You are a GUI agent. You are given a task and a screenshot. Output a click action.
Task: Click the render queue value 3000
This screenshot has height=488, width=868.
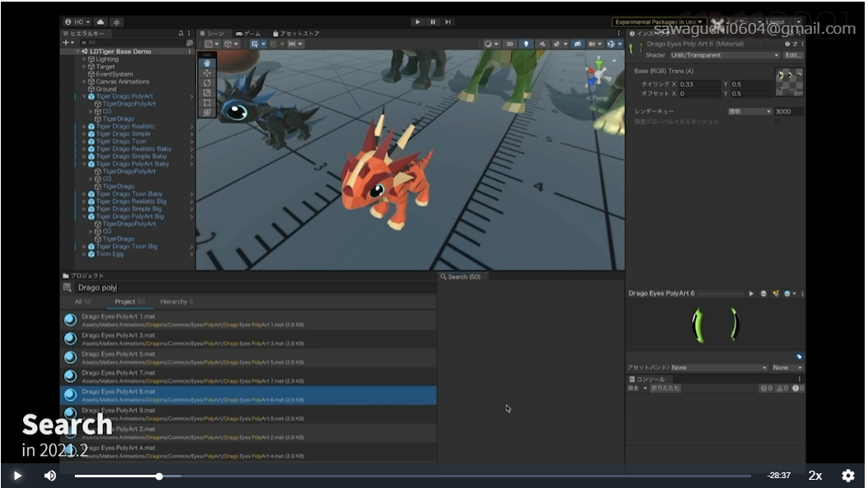tap(788, 111)
